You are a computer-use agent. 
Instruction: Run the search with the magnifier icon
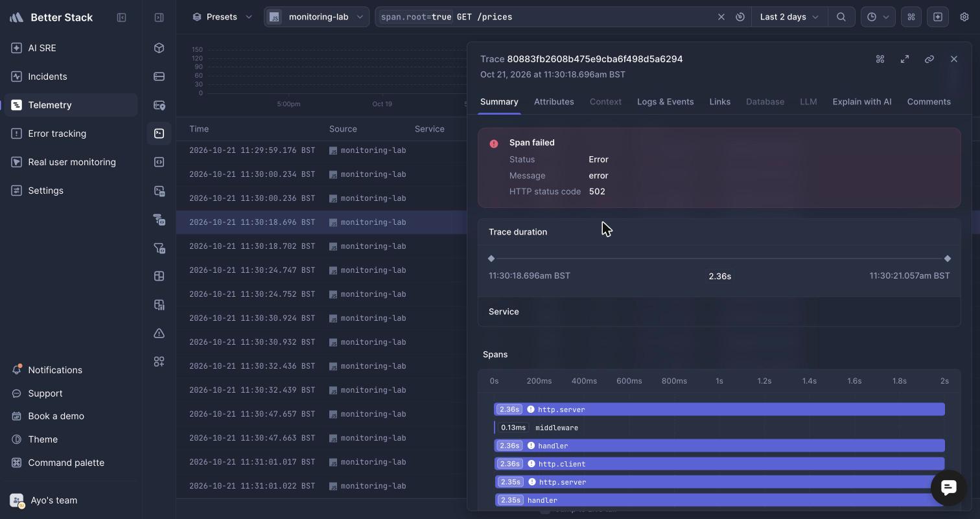click(841, 17)
